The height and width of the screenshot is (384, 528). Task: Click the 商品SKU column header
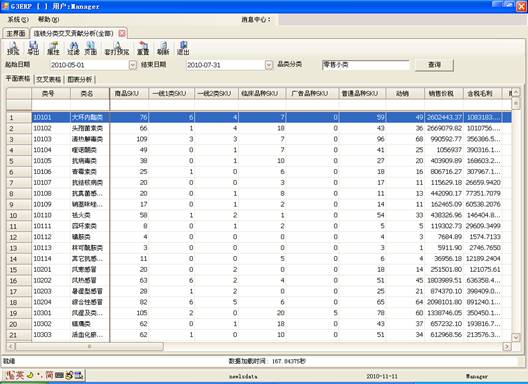pos(129,93)
